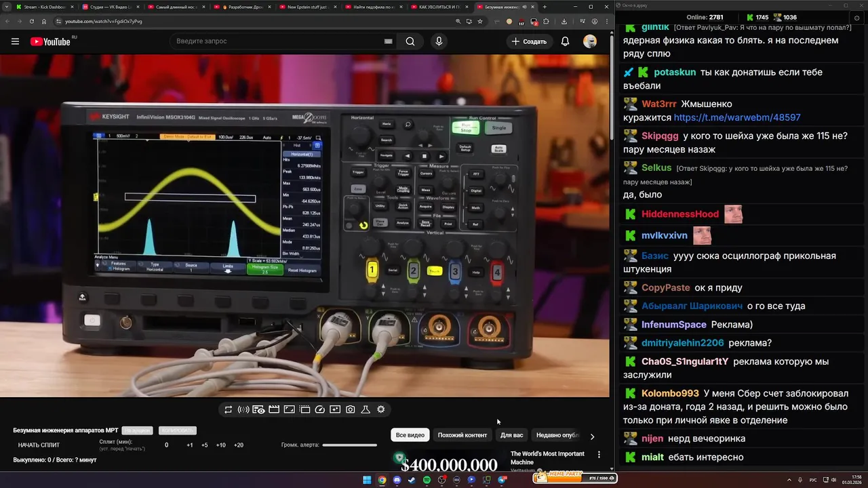This screenshot has width=868, height=488.
Task: Click the eye-overlay icon in the player toolbar
Action: coord(258,409)
